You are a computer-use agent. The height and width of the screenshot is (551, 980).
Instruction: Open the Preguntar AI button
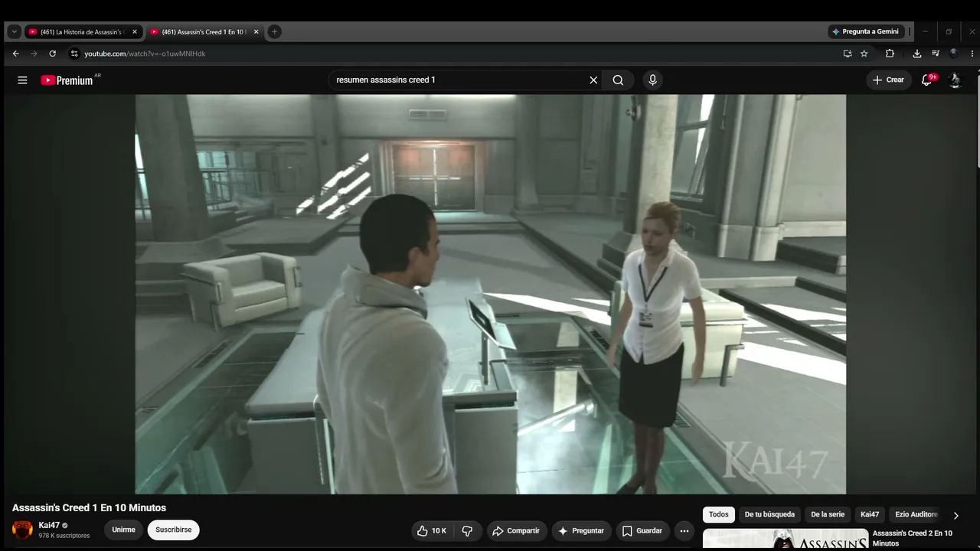(x=581, y=530)
